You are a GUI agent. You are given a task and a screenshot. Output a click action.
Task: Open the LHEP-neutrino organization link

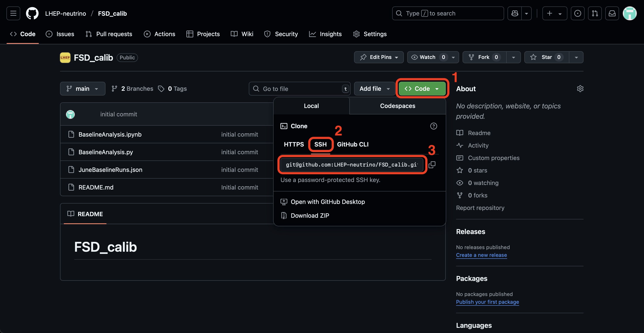click(65, 14)
